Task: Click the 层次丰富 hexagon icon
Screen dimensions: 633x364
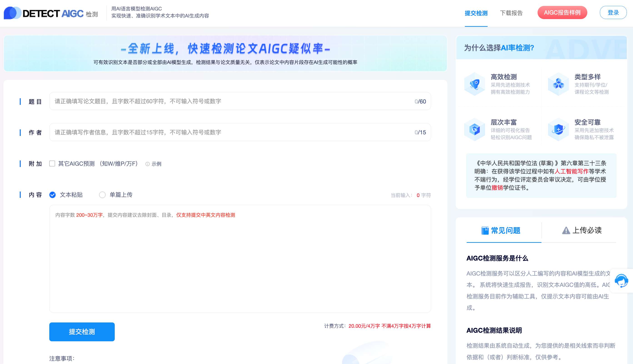Action: click(475, 130)
